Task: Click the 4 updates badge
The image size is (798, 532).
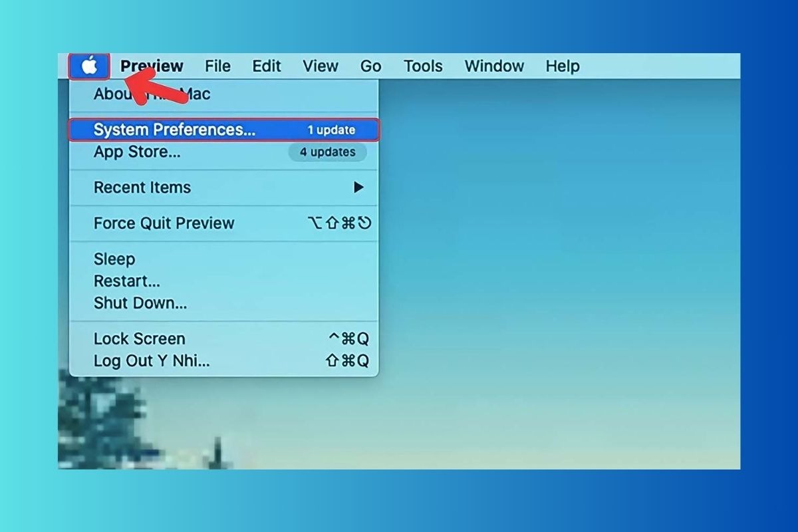Action: [327, 152]
